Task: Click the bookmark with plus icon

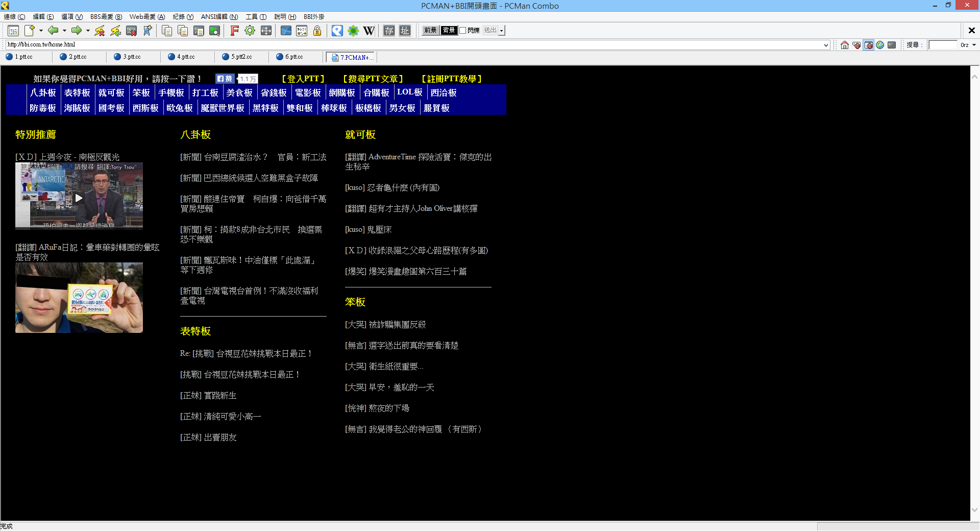Action: (148, 31)
